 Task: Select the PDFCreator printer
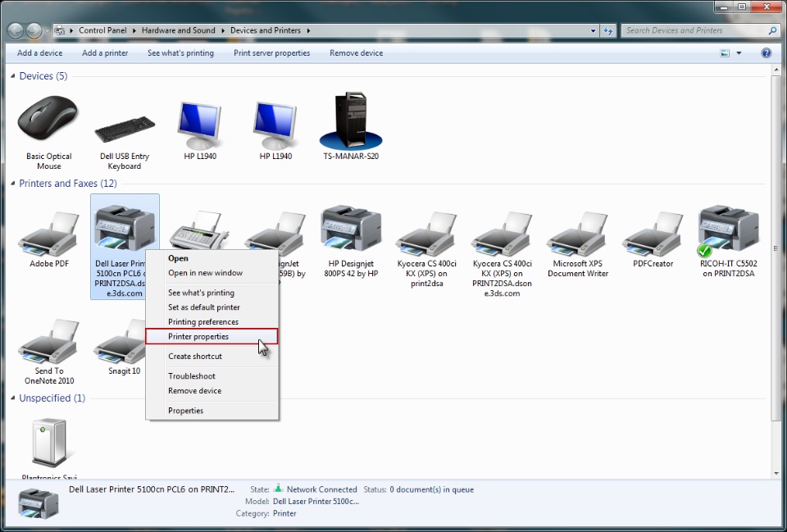click(653, 240)
